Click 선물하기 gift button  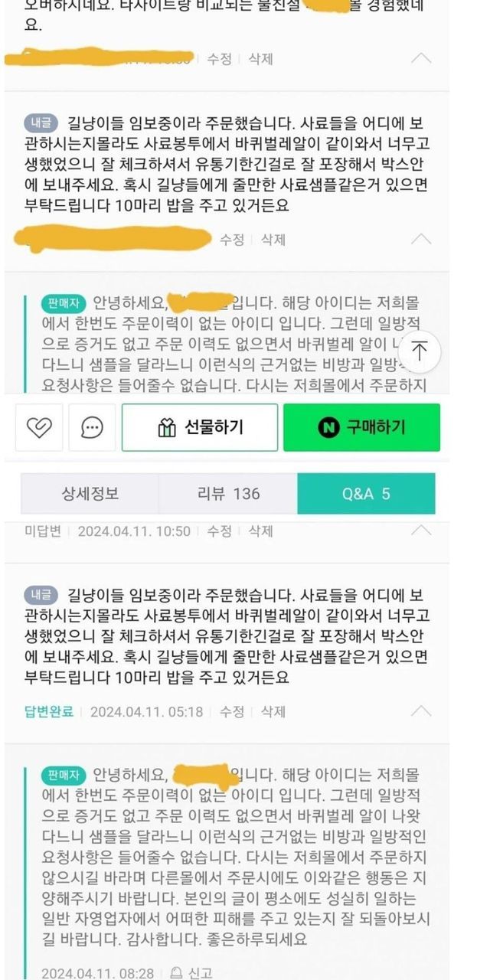199,427
